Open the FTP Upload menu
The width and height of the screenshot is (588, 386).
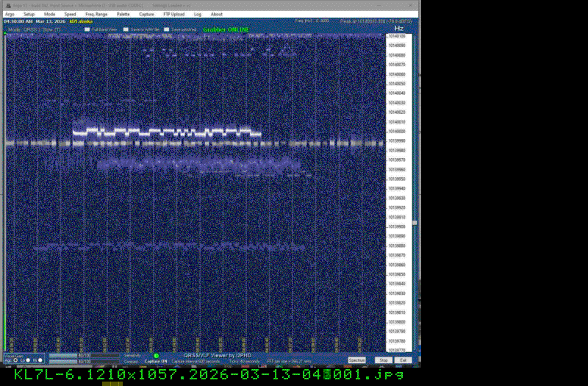click(x=173, y=14)
